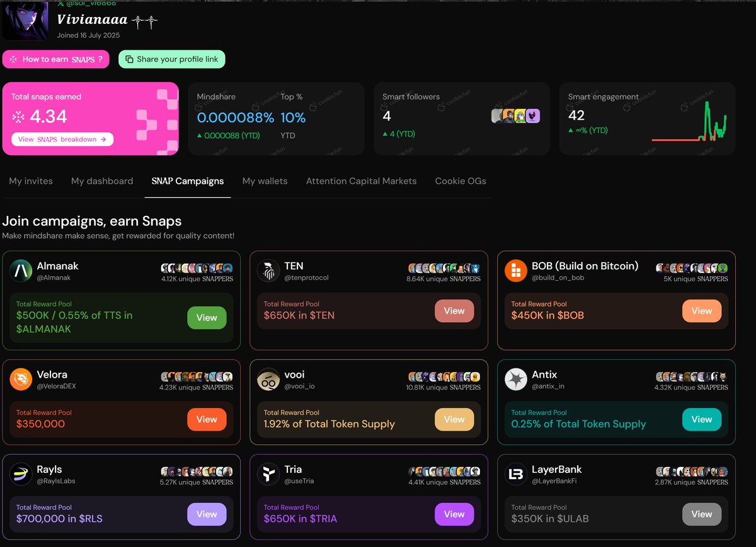Open the Tria project logo
Screen dimensions: 756x547
coord(268,475)
